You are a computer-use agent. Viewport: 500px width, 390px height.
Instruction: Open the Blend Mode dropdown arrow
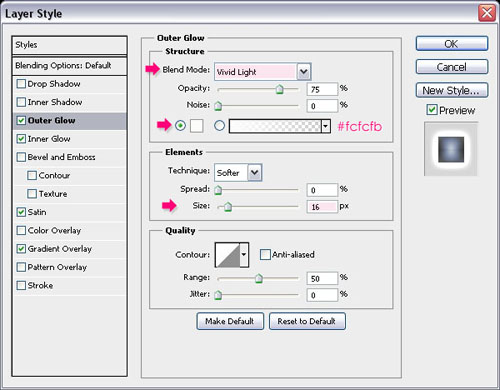point(304,72)
